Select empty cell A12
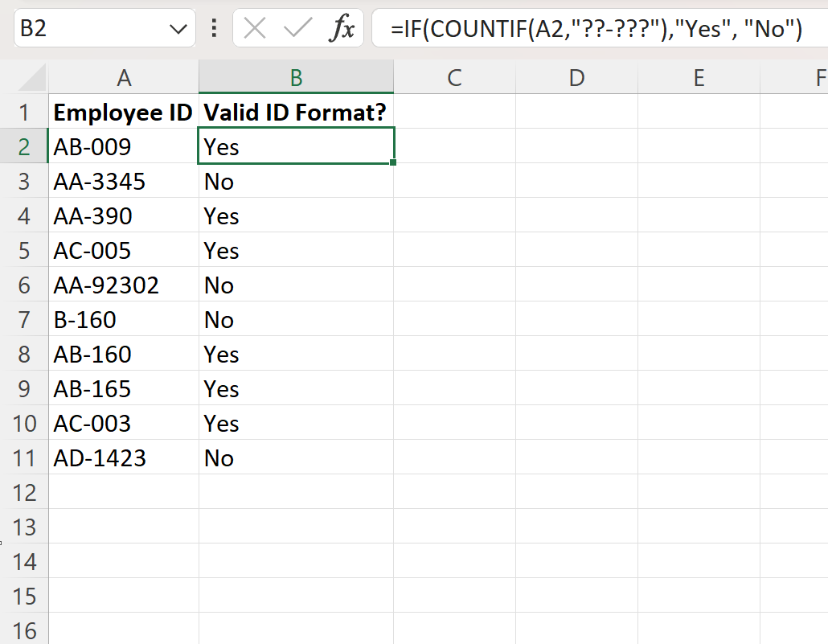The height and width of the screenshot is (644, 828). click(x=124, y=492)
